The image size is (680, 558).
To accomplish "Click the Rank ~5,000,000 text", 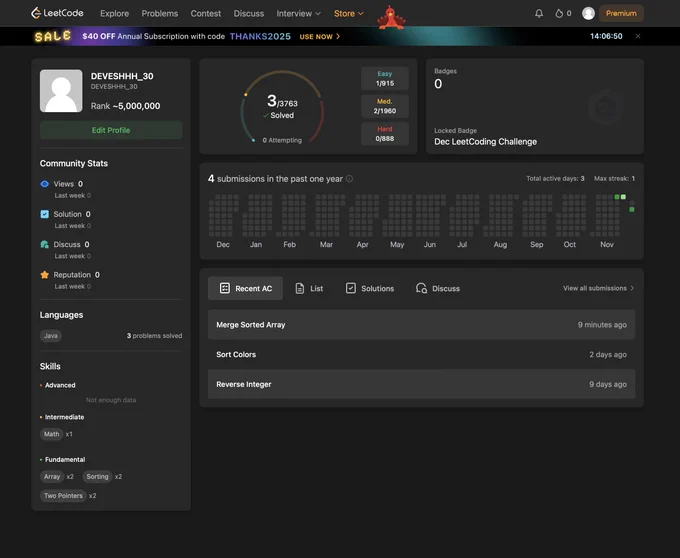I will click(x=125, y=106).
